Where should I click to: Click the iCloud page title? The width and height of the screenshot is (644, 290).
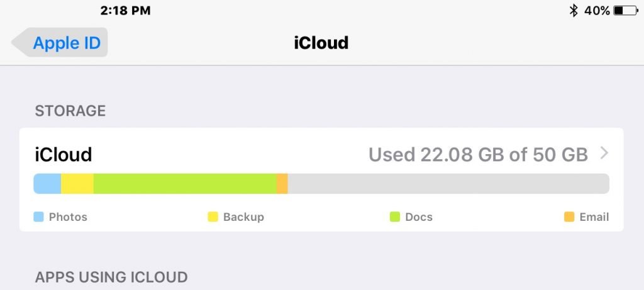(321, 43)
